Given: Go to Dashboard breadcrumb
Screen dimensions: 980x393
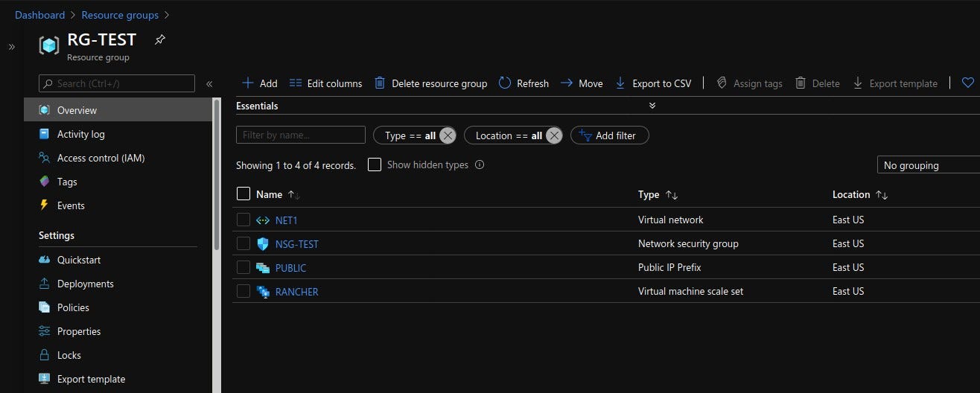Looking at the screenshot, I should [x=39, y=15].
